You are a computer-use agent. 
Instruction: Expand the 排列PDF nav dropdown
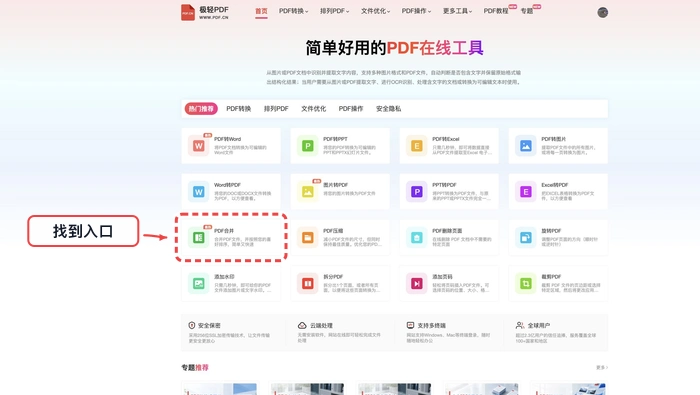tap(334, 11)
